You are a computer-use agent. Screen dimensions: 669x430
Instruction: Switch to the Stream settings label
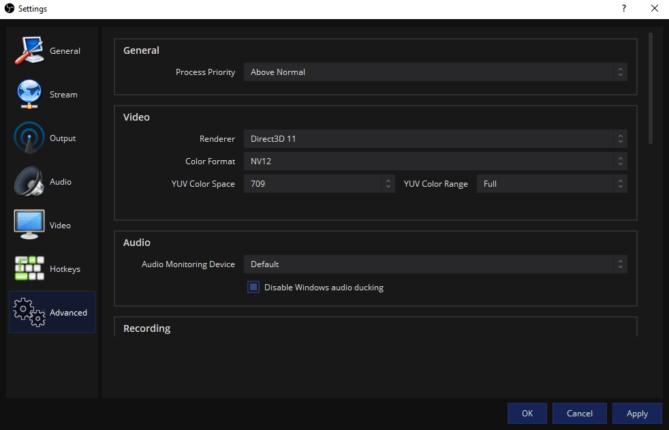coord(64,94)
